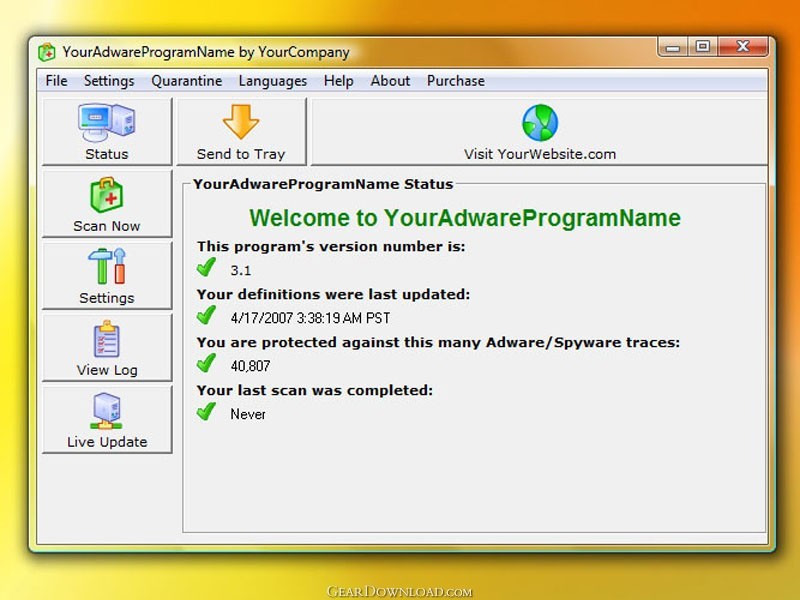
Task: Click the Send to Tray arrow icon
Action: pyautogui.click(x=241, y=121)
